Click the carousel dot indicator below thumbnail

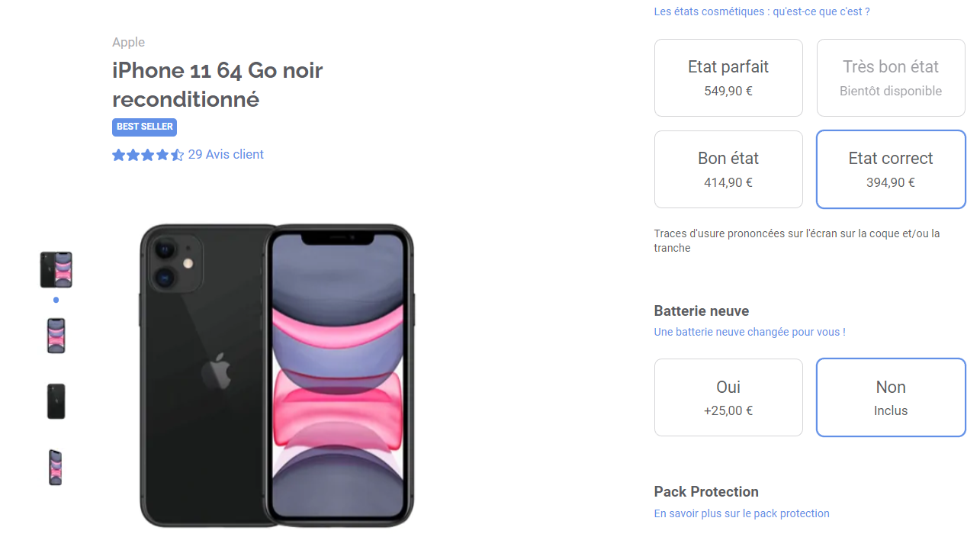tap(56, 300)
